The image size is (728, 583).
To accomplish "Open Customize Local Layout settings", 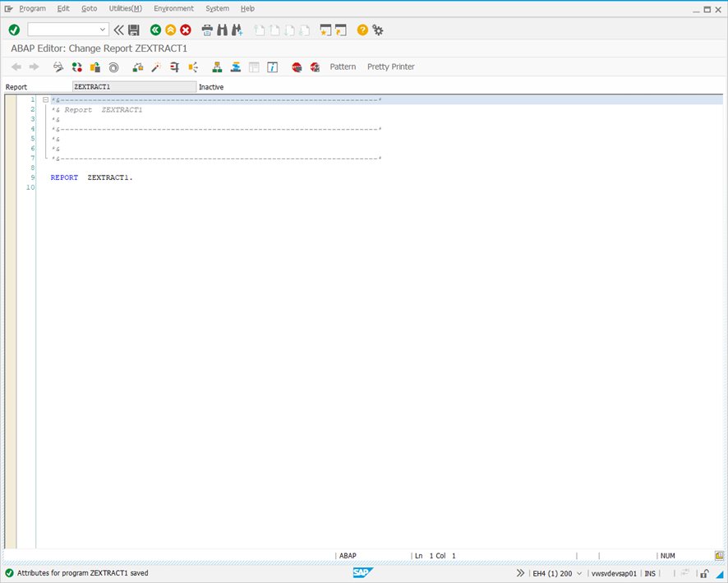I will [377, 30].
